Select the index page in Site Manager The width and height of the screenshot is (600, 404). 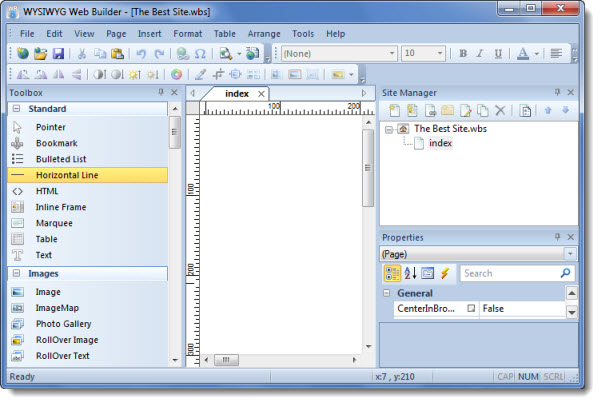[x=440, y=143]
